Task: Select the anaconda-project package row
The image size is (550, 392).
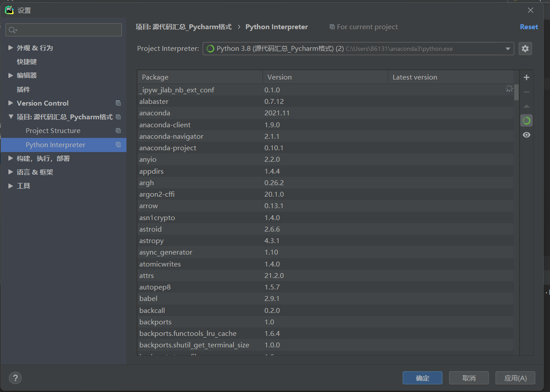Action: pyautogui.click(x=326, y=148)
